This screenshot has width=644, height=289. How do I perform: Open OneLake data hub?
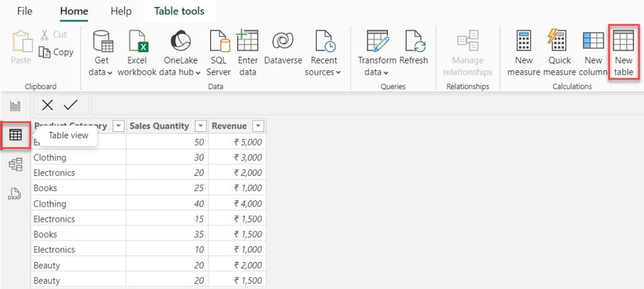click(x=180, y=53)
